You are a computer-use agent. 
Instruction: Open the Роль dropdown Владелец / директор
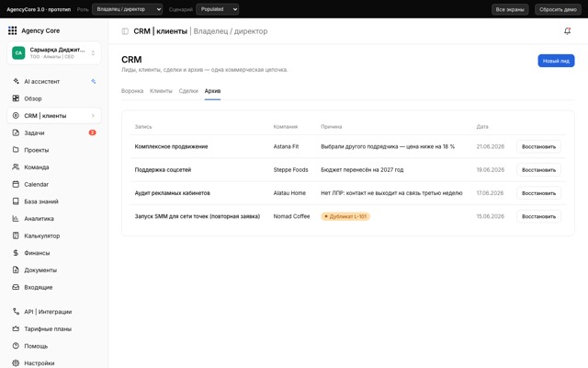[128, 9]
